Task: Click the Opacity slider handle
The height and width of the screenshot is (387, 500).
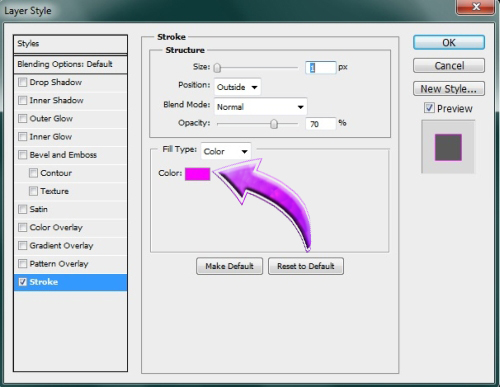Action: tap(274, 124)
